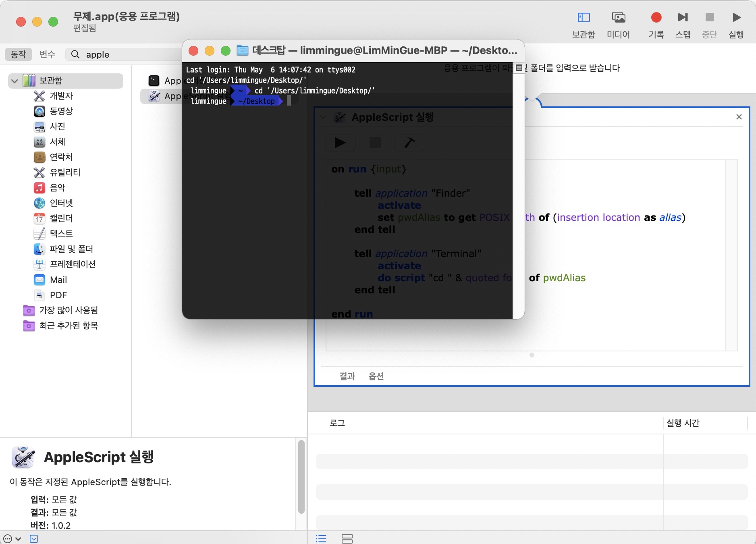This screenshot has width=756, height=544.
Task: Show the variables view icon
Action: point(347,538)
